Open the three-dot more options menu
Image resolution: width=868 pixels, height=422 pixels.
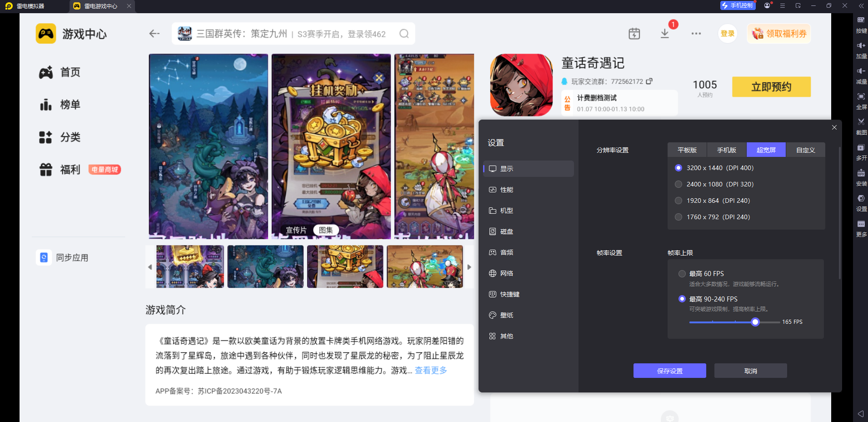pyautogui.click(x=696, y=34)
